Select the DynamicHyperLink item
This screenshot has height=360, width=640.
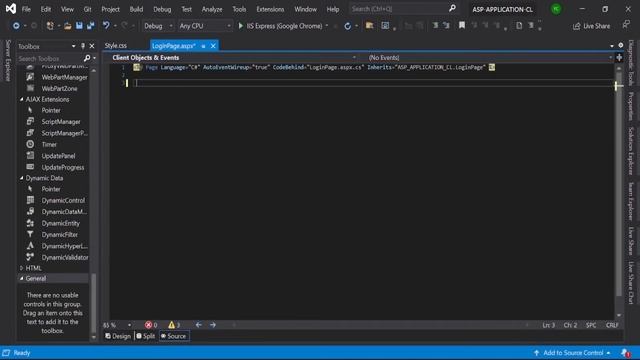[x=58, y=246]
